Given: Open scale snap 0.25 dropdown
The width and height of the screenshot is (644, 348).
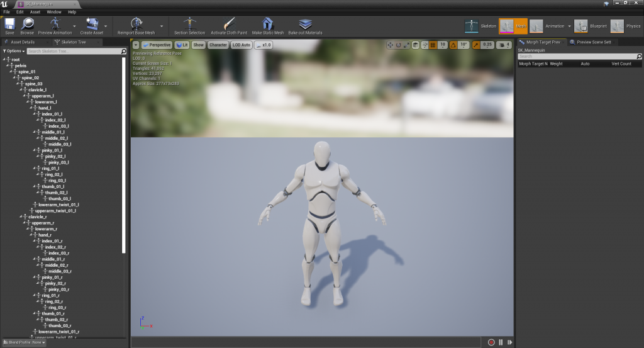Looking at the screenshot, I should coord(487,45).
